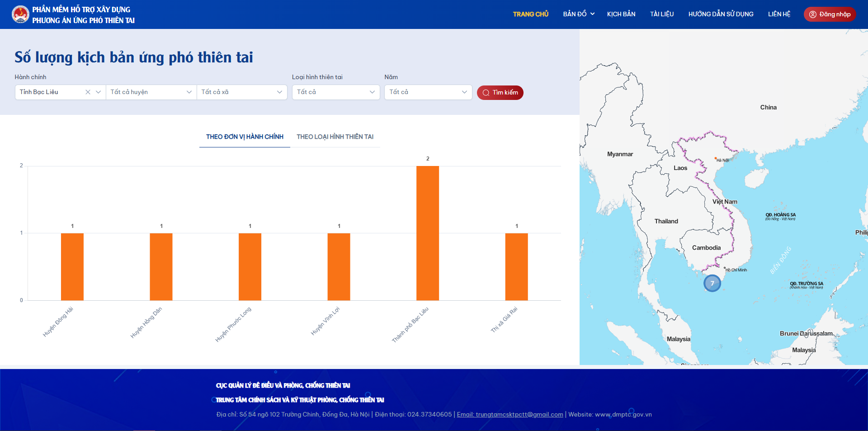868x431 pixels.
Task: Open the KỊCH BẢN menu item
Action: click(621, 14)
